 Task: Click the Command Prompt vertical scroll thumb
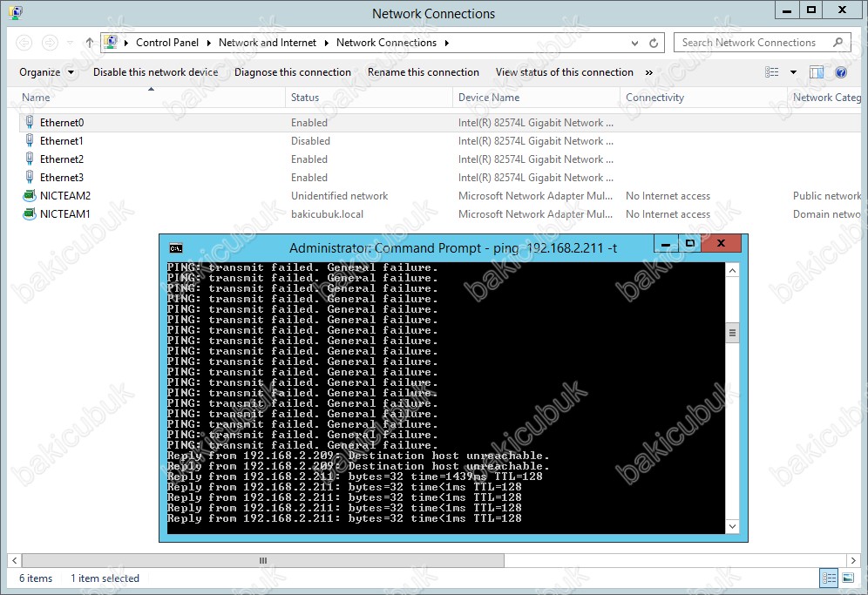click(x=732, y=333)
